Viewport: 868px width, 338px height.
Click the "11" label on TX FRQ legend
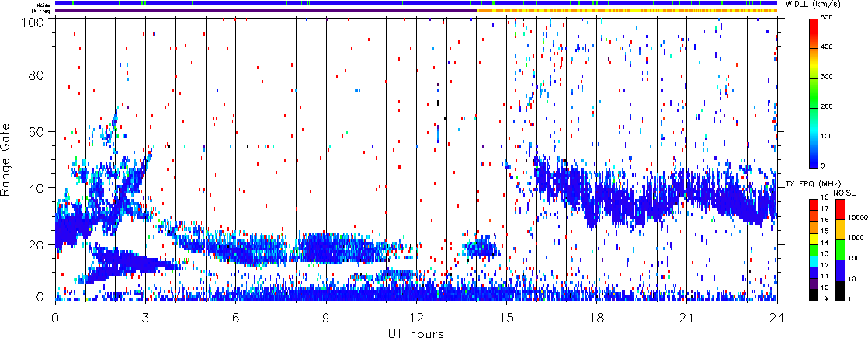tap(825, 276)
